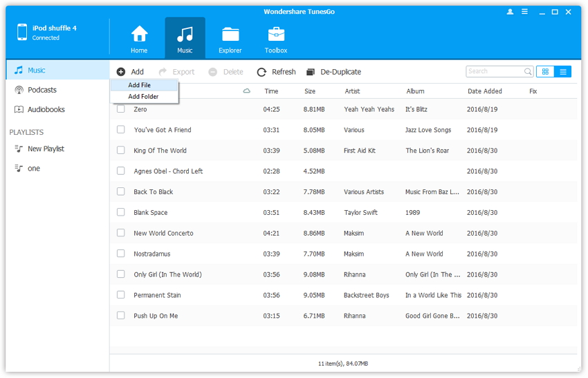This screenshot has height=378, width=588.
Task: Click the user account icon in title bar
Action: 511,12
